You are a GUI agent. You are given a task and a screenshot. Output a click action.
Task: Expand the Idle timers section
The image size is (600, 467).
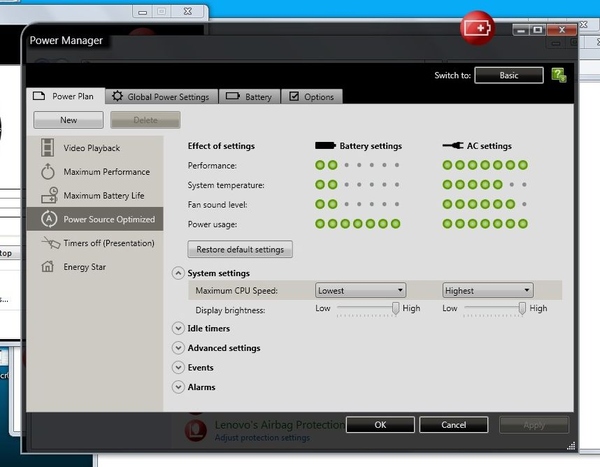(x=178, y=328)
